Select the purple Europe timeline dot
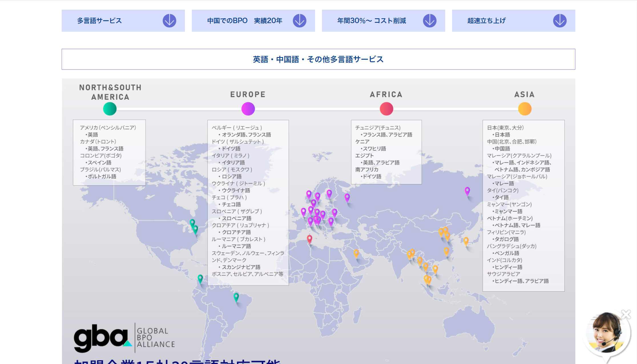 coord(248,109)
